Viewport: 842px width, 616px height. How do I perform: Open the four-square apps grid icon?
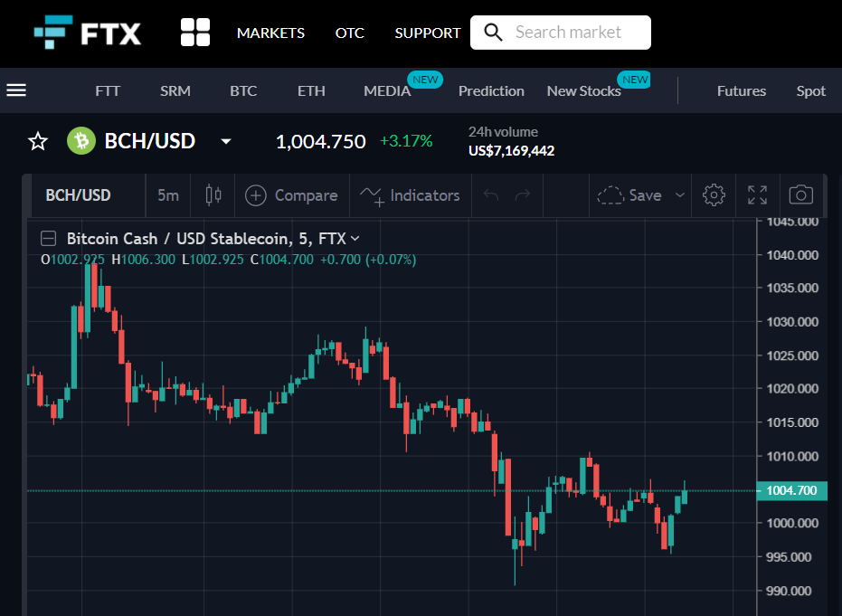(195, 33)
